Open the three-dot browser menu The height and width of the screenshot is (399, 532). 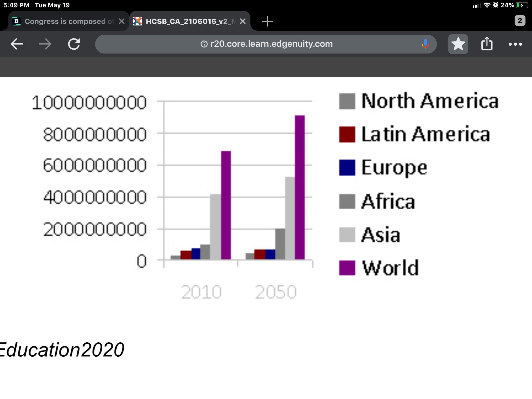click(515, 44)
